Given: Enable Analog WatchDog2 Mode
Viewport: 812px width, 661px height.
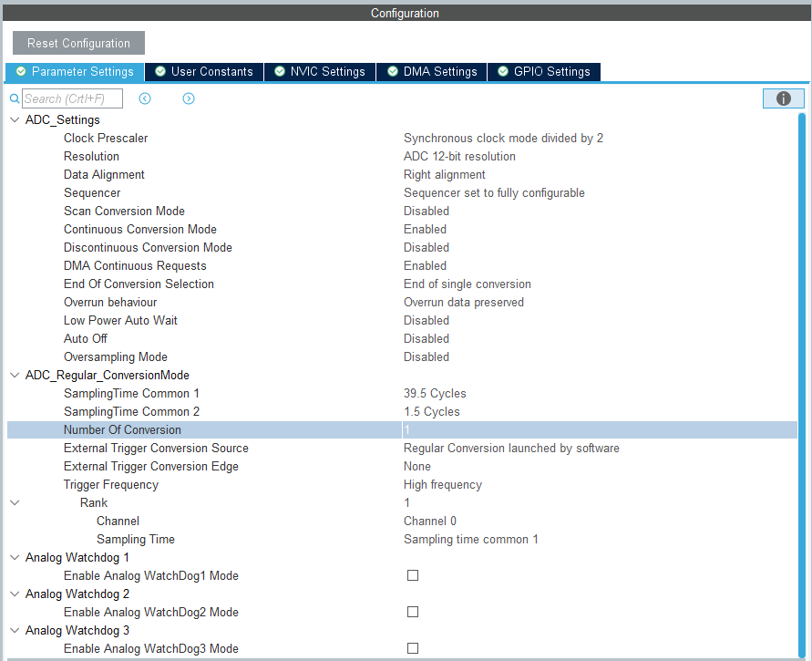Looking at the screenshot, I should pyautogui.click(x=413, y=612).
